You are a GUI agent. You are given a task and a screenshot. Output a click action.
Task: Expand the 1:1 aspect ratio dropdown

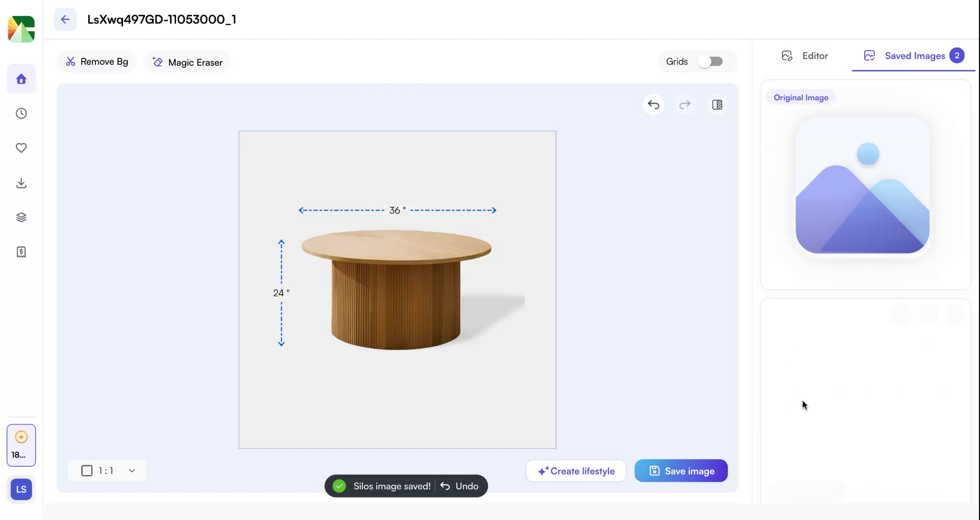pos(132,470)
